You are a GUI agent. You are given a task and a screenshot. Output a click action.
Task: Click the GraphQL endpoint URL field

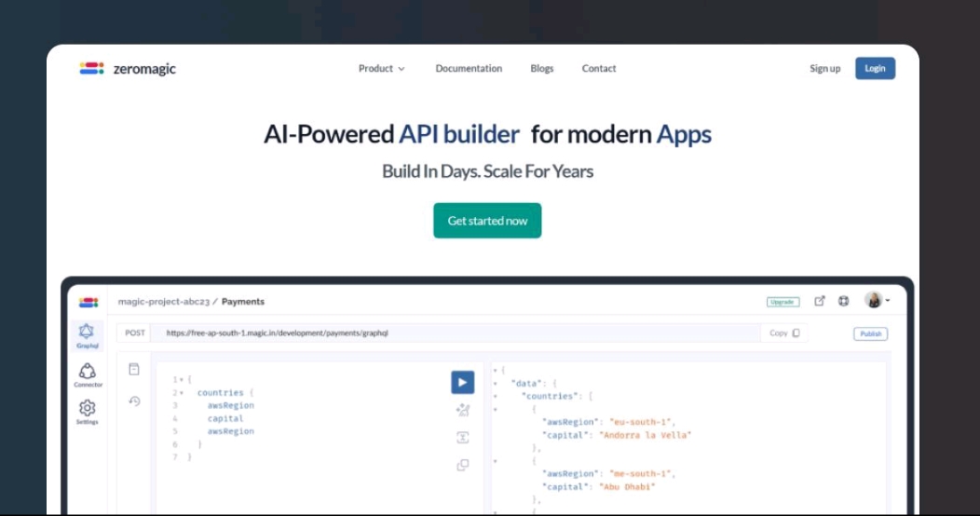point(456,333)
